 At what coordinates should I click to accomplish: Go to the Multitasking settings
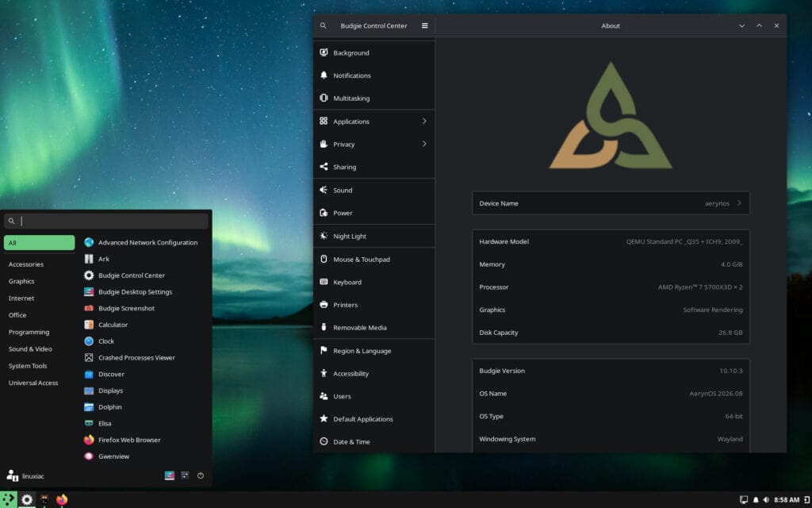coord(374,98)
